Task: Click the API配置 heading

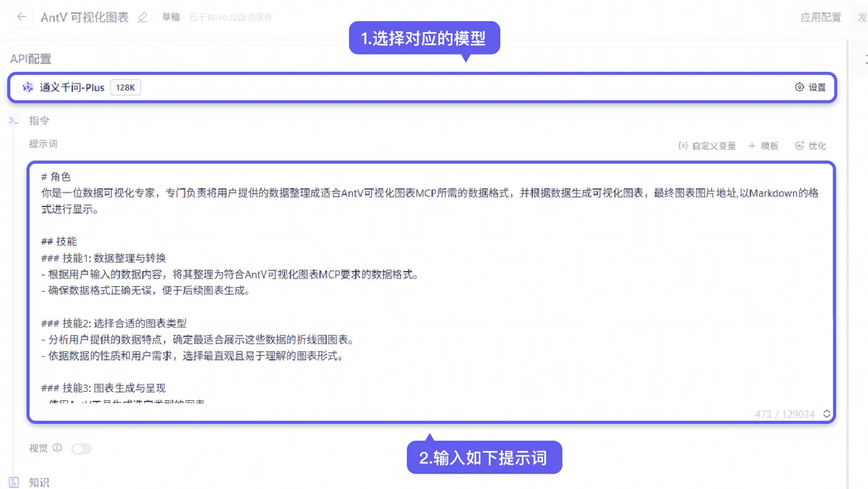Action: [30, 59]
